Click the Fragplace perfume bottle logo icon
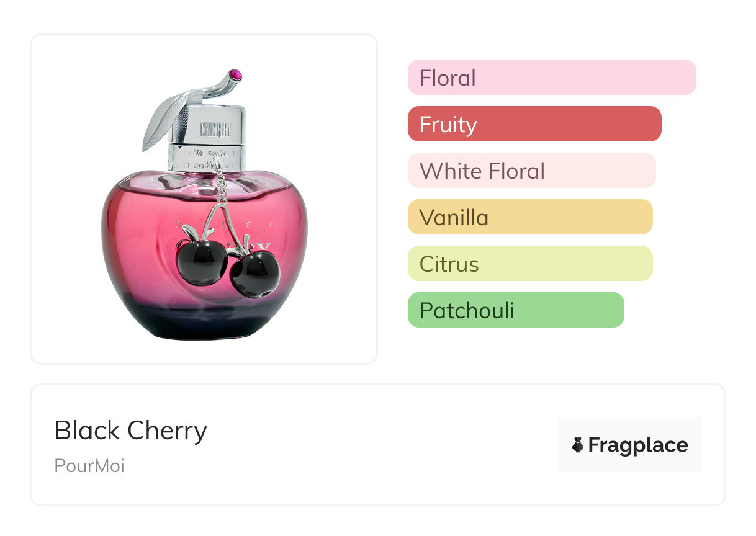This screenshot has width=756, height=536. coord(578,445)
